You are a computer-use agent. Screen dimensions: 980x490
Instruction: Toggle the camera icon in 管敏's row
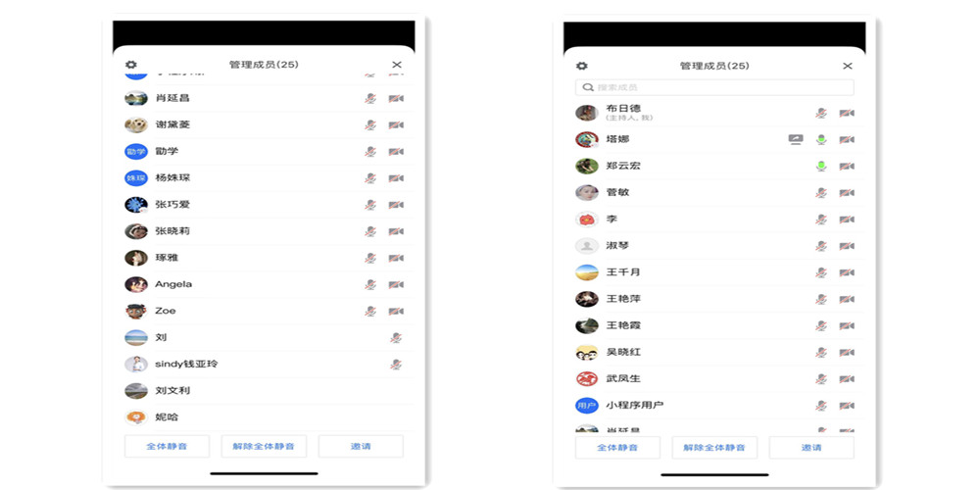pyautogui.click(x=847, y=193)
